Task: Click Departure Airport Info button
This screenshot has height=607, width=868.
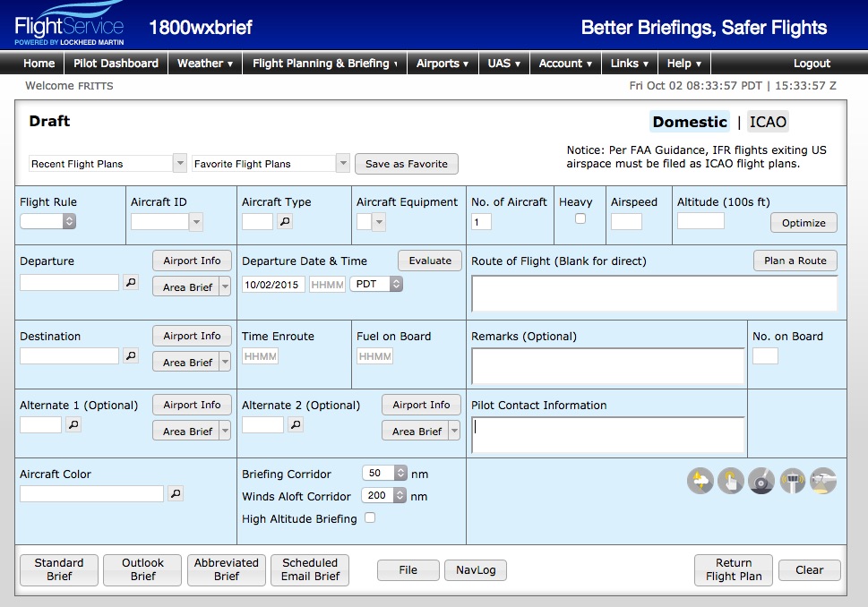Action: [x=192, y=261]
